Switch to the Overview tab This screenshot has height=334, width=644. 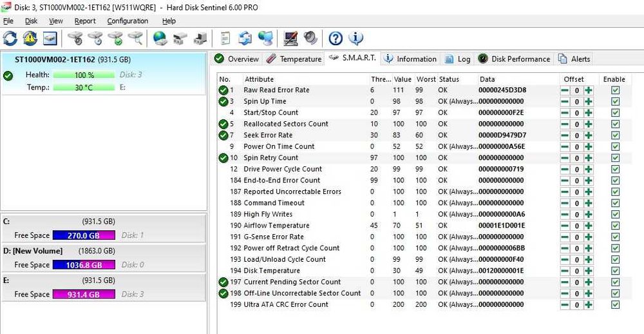coord(237,59)
